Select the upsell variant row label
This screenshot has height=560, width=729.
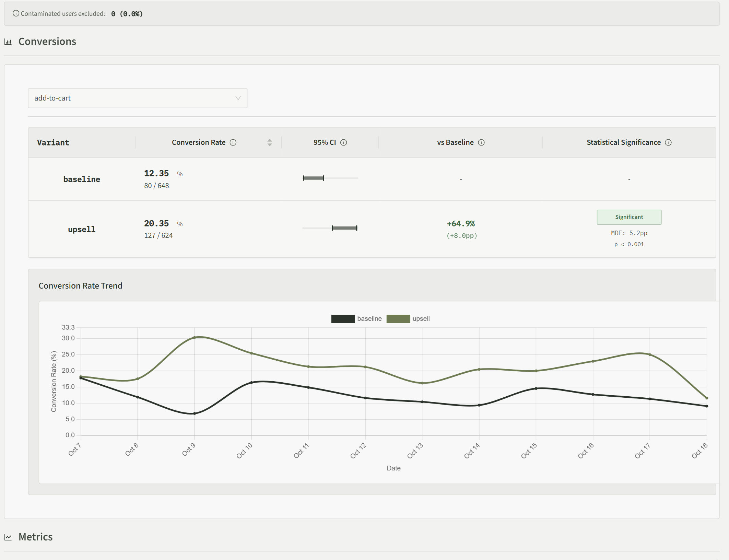click(x=82, y=229)
